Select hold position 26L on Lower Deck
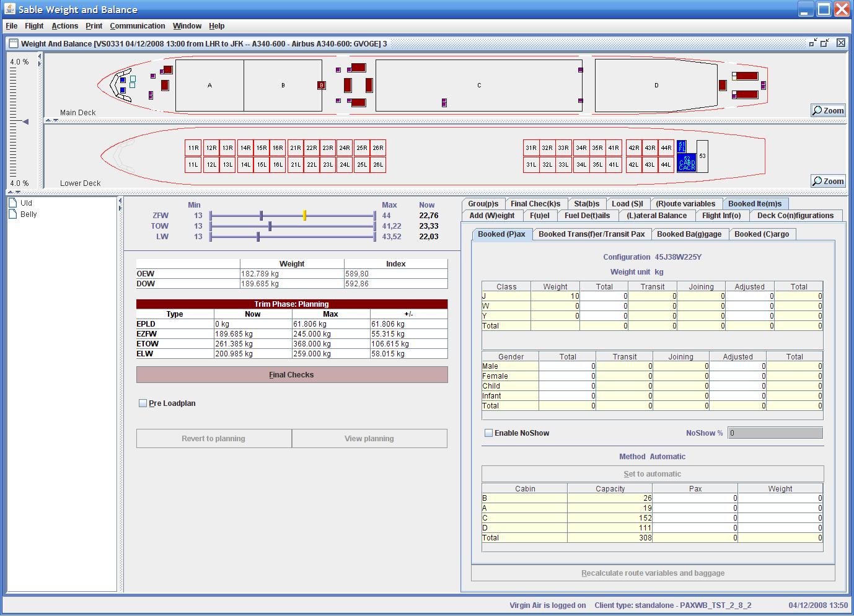Screen dimensions: 854x616 378,165
